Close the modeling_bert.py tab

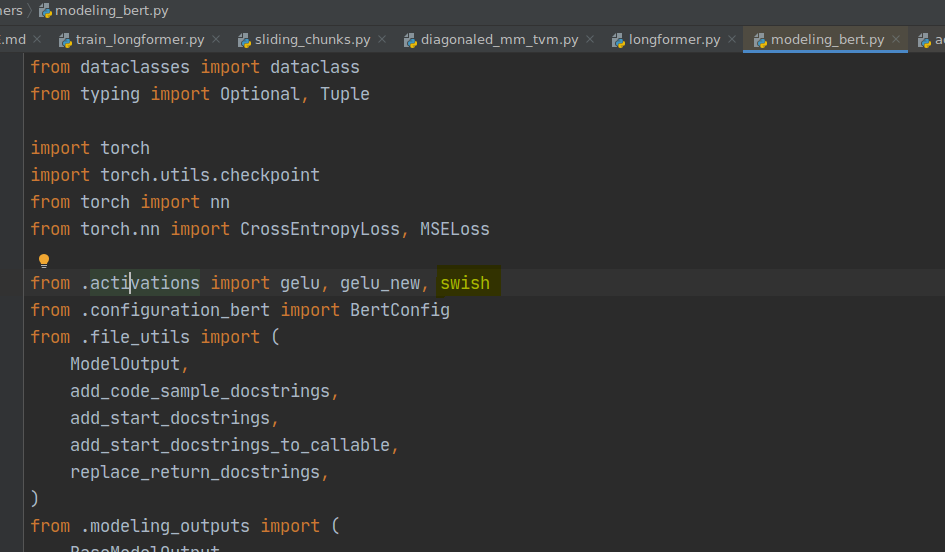(896, 39)
